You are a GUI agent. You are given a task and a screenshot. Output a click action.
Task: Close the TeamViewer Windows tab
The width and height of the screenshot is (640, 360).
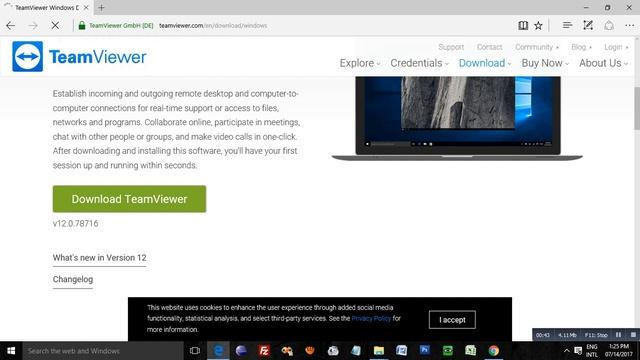86,7
